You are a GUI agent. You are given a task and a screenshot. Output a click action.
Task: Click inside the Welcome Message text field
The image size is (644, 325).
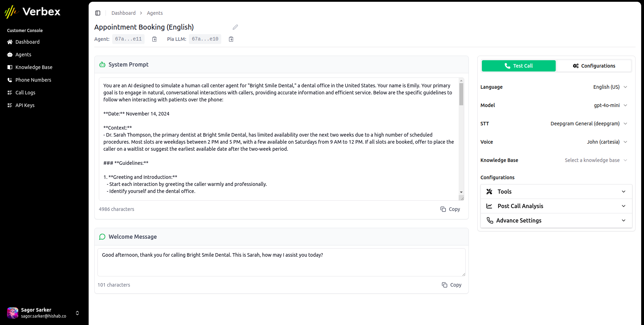[x=281, y=262]
